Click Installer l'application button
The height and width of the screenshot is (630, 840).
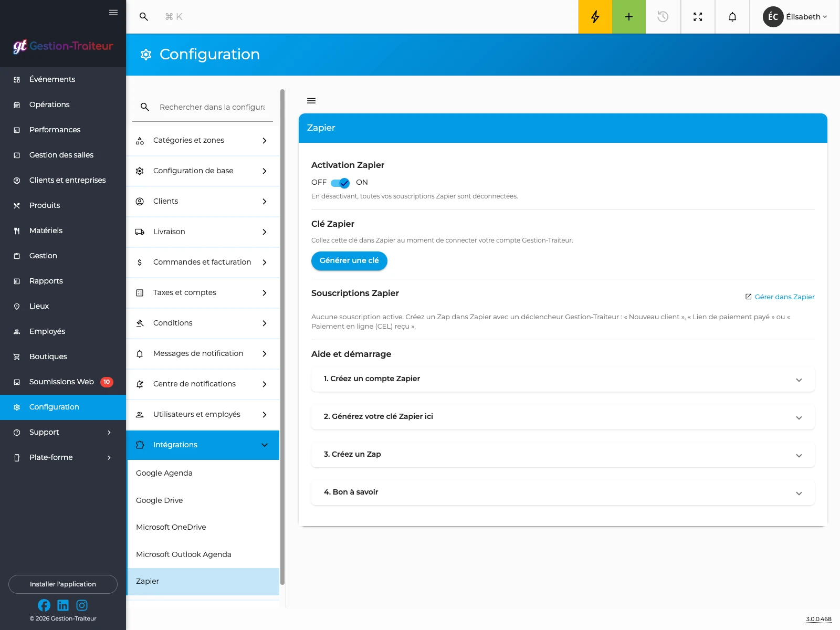63,584
